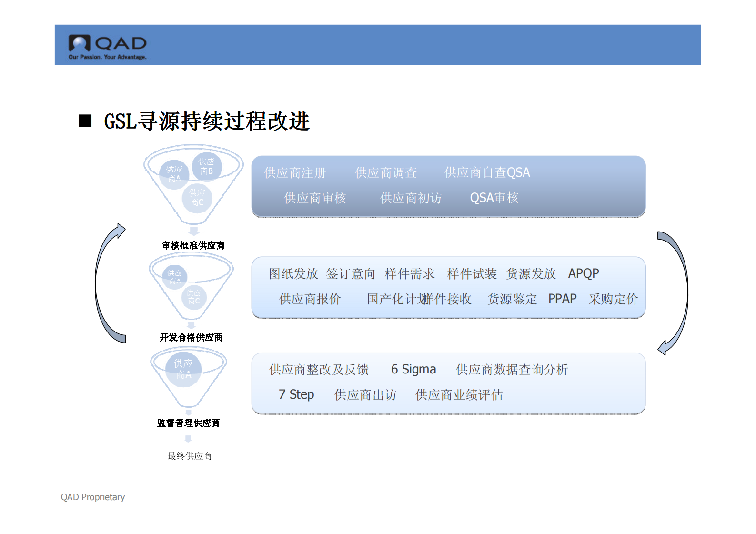Select the 供应商C circle in the top funnel
The width and height of the screenshot is (756, 534).
pos(197,198)
